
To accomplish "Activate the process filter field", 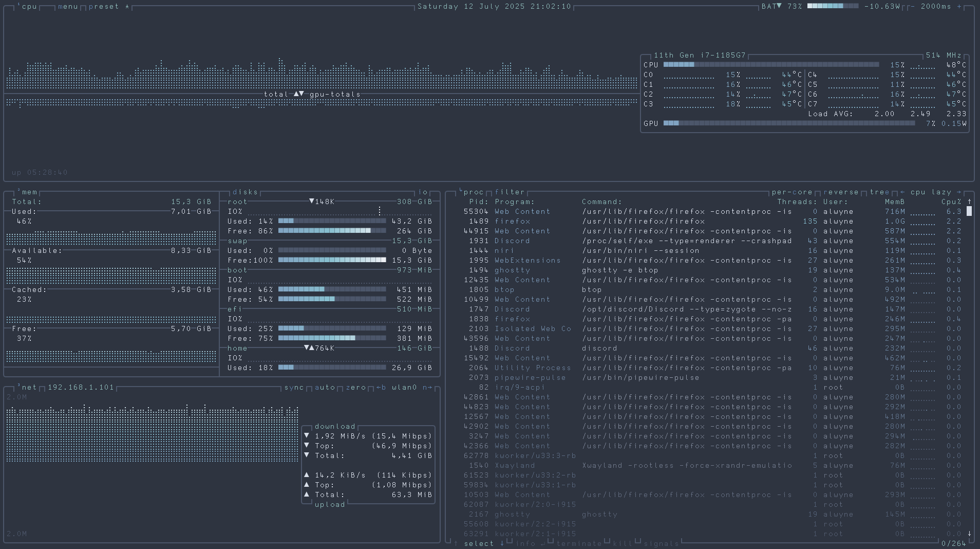I will click(x=510, y=192).
